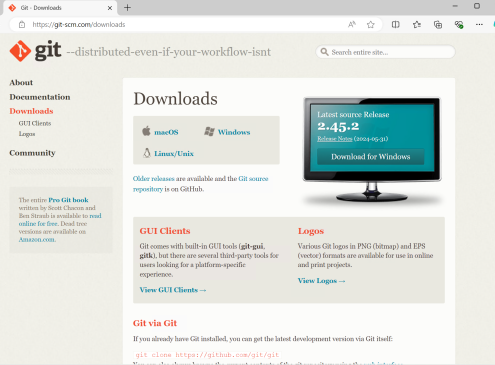Open Edge Settings and more ellipsis menu
The height and width of the screenshot is (365, 495).
[x=479, y=24]
